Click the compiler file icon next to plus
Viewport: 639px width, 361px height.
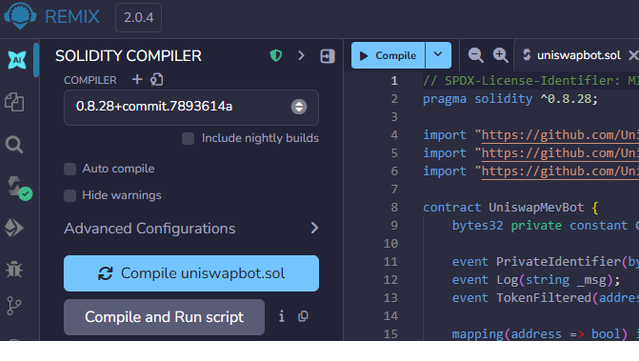[x=157, y=79]
